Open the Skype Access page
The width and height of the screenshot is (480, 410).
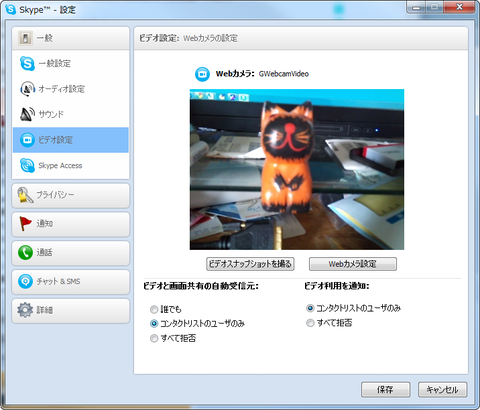pos(71,166)
